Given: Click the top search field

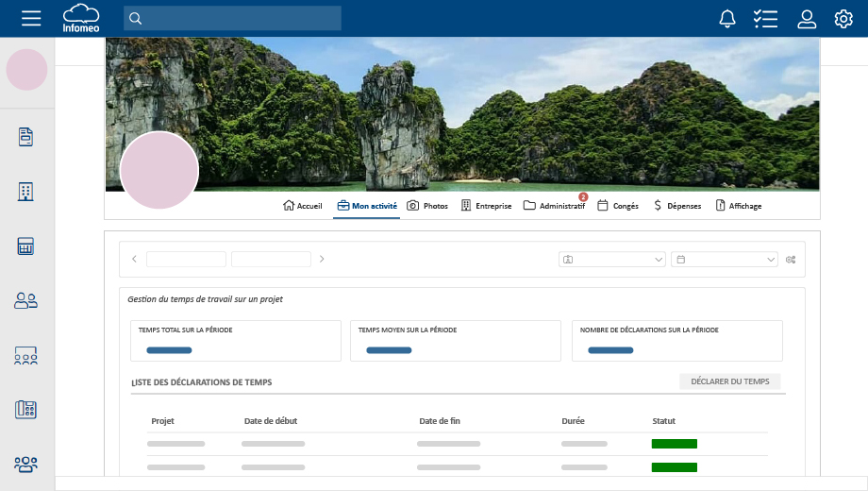Looking at the screenshot, I should [232, 18].
